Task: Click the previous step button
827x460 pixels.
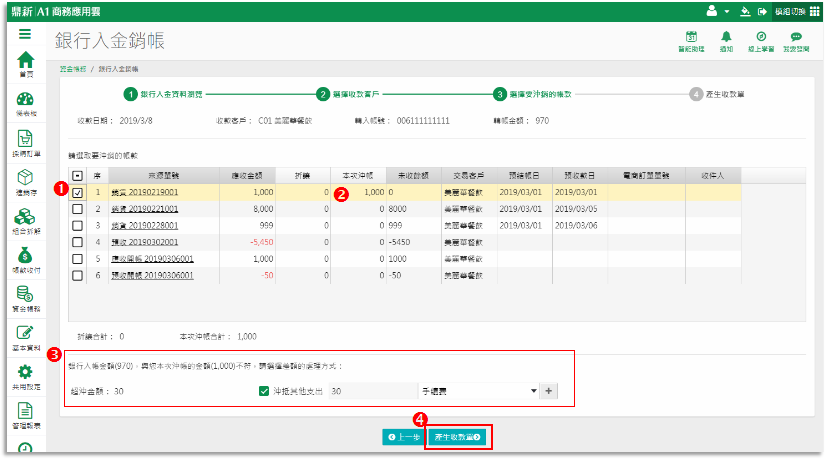Action: (x=403, y=437)
